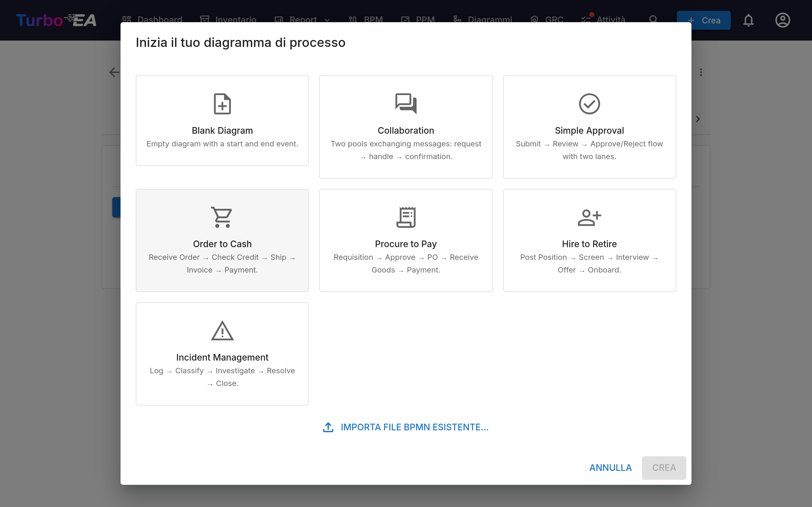Pick the Simple Approval checkmark icon

pyautogui.click(x=589, y=104)
